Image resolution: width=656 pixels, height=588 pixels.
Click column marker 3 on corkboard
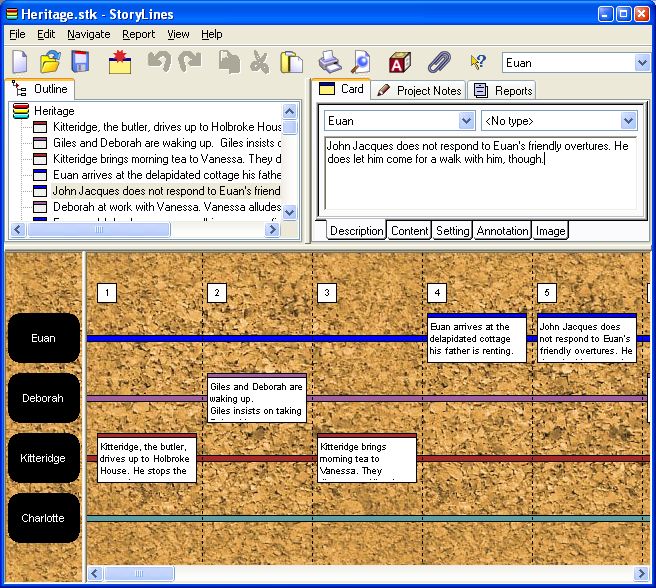[x=327, y=293]
